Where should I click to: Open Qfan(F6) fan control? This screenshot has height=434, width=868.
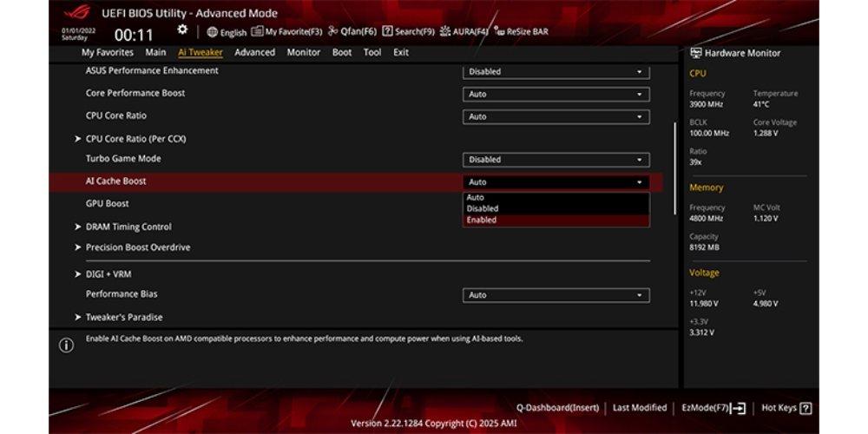pos(352,31)
